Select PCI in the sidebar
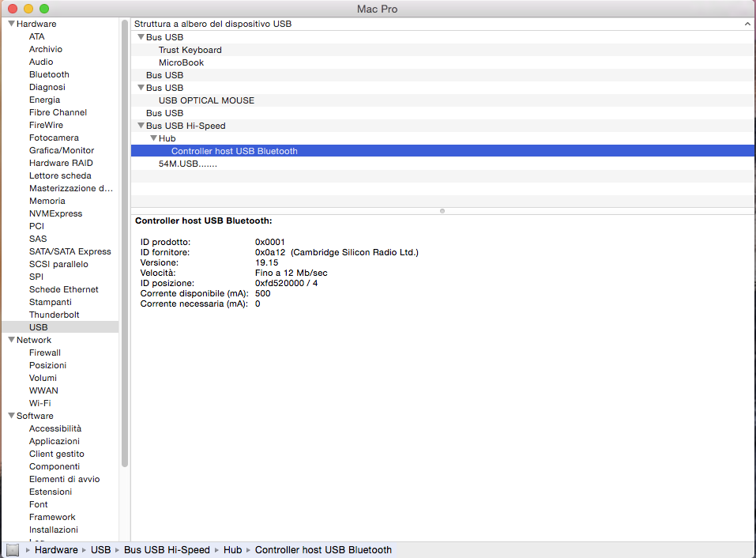 pyautogui.click(x=36, y=226)
